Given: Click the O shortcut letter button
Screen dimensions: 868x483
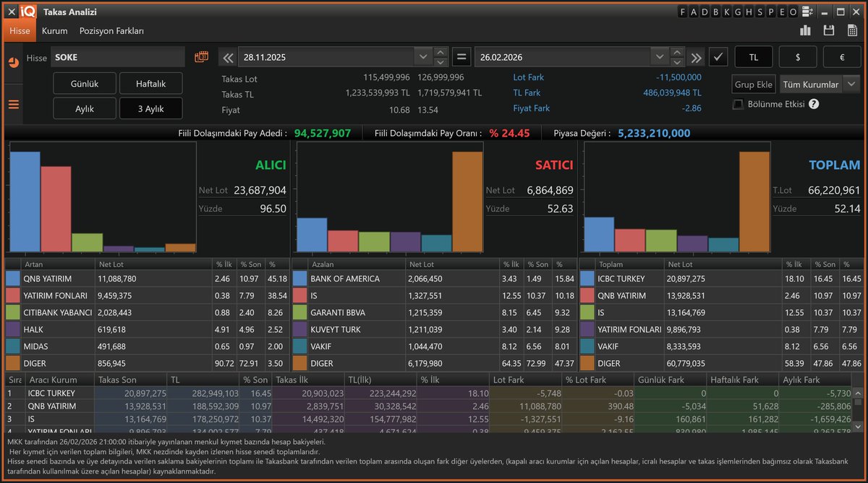Looking at the screenshot, I should 793,12.
